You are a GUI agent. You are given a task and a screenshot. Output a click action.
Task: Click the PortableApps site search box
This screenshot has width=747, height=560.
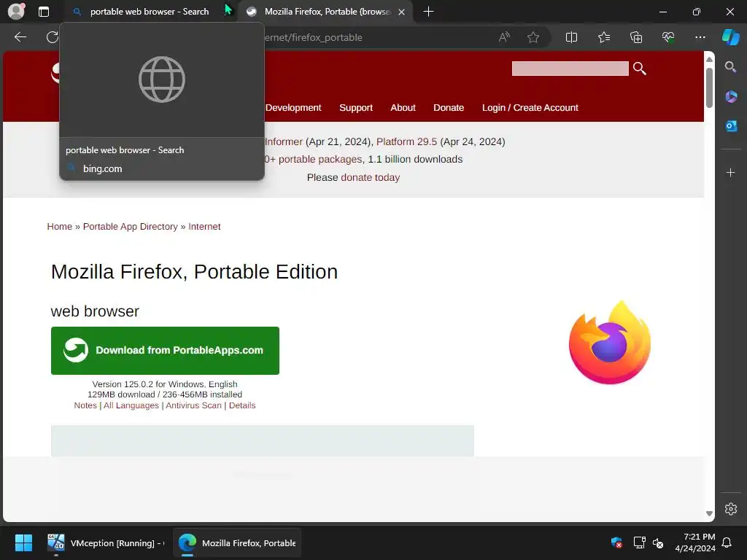coord(570,69)
